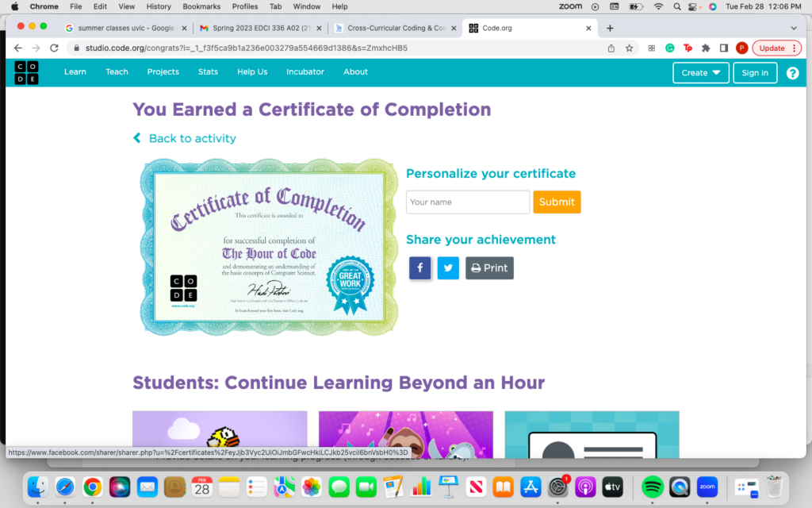This screenshot has width=812, height=508.
Task: Open Apple TV in the Dock
Action: tap(613, 487)
